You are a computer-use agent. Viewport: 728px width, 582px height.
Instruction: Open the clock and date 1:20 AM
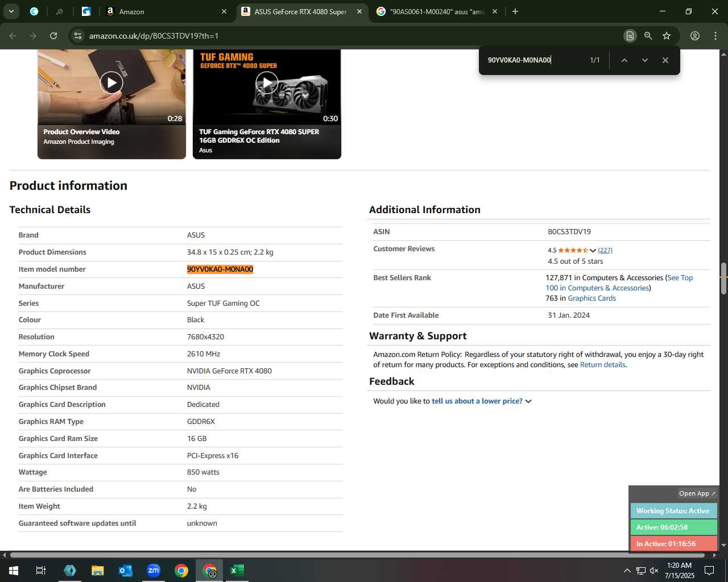(680, 571)
